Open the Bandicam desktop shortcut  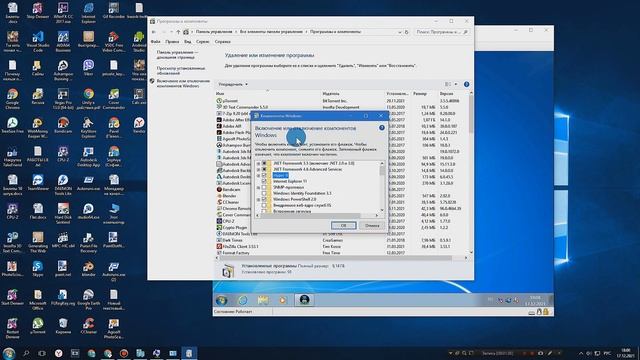63,127
